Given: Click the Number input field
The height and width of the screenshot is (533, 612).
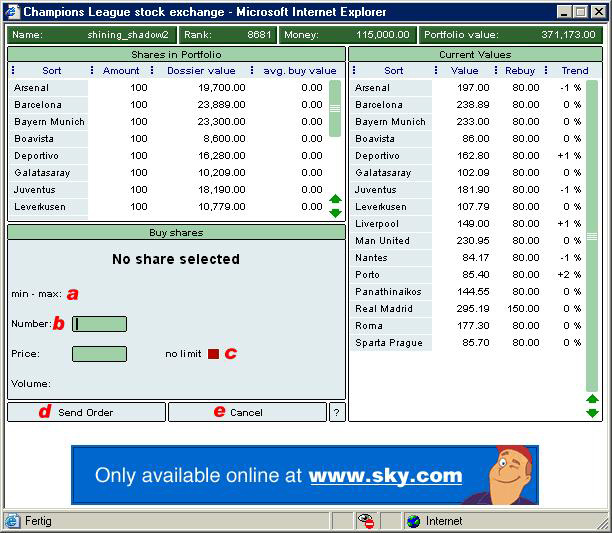Looking at the screenshot, I should coord(100,324).
